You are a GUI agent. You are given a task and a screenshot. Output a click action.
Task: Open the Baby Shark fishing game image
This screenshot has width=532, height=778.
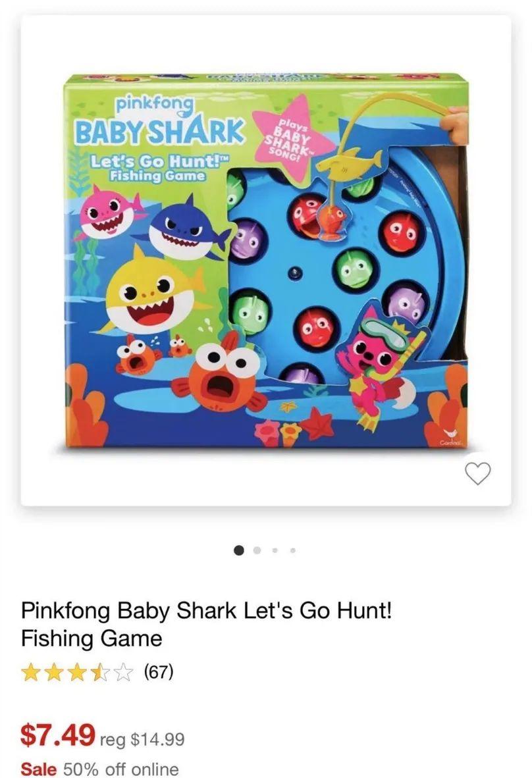[x=265, y=261]
